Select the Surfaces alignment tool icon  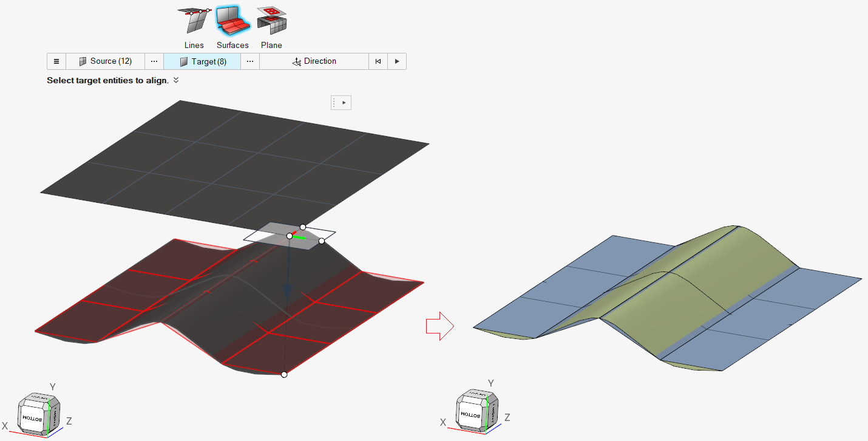click(x=232, y=22)
